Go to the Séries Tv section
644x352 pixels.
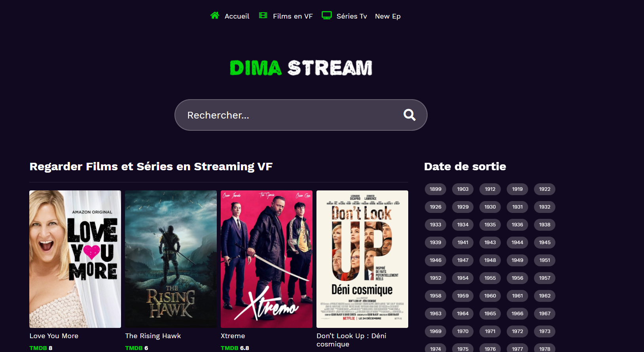point(352,16)
